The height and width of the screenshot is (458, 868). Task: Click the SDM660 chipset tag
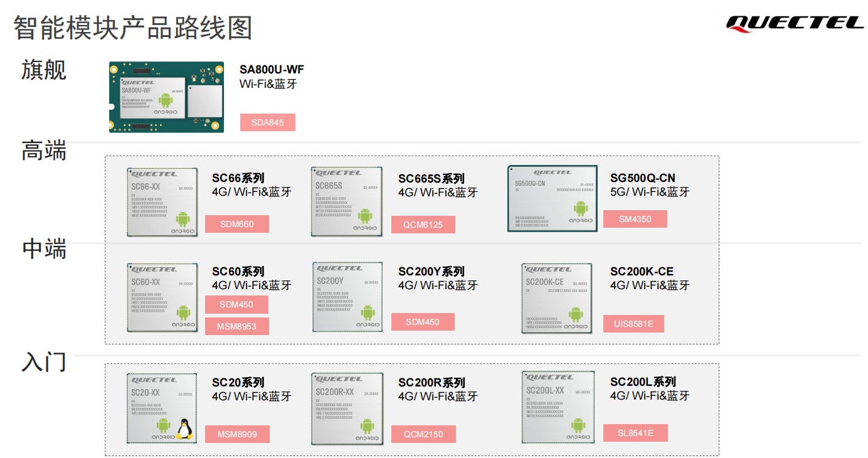point(236,224)
